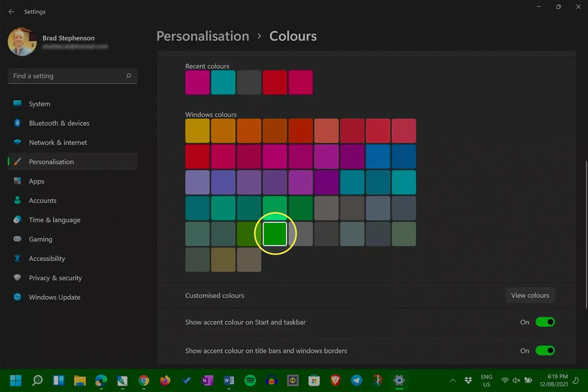The height and width of the screenshot is (392, 588).
Task: Open File Explorer on the taskbar
Action: tap(80, 380)
